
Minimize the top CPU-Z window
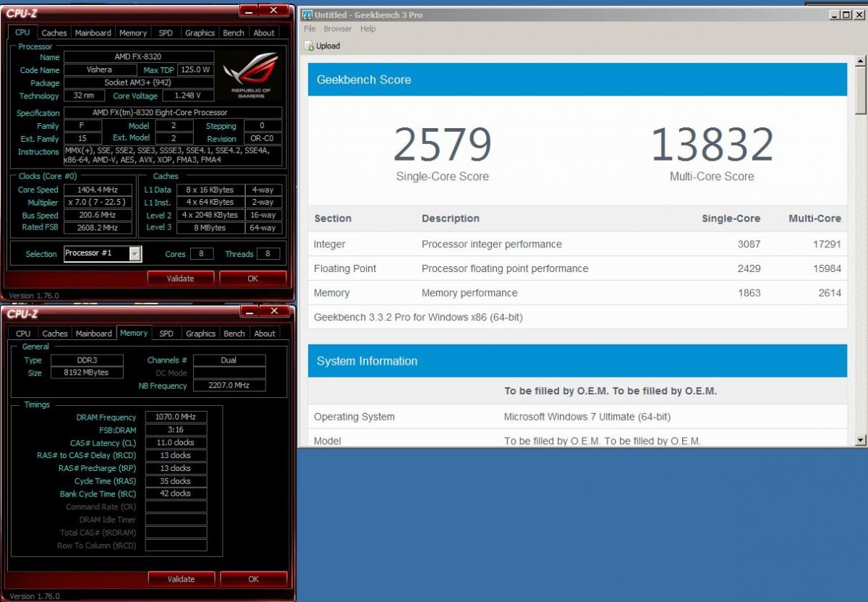click(249, 10)
